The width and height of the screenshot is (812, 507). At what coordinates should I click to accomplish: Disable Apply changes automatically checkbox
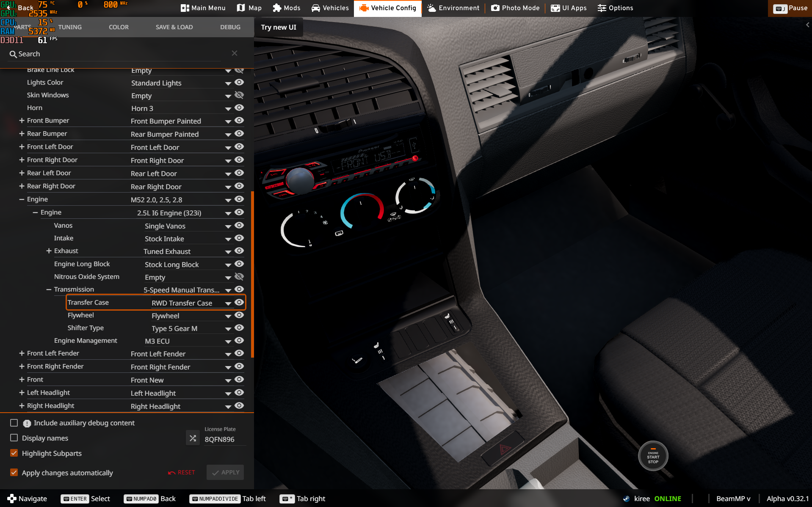14,472
